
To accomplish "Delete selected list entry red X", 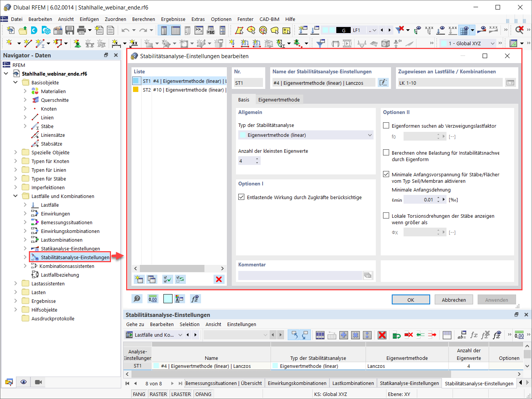I will [x=219, y=279].
